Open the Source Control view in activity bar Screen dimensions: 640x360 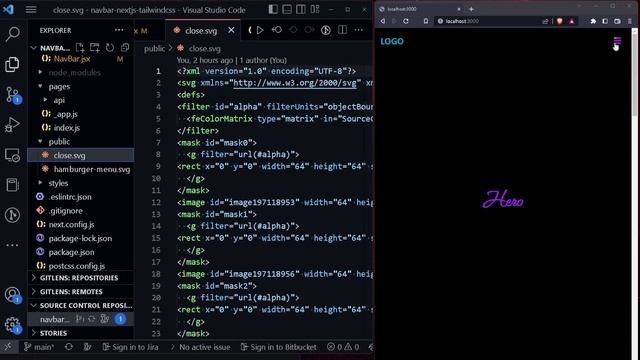click(12, 95)
